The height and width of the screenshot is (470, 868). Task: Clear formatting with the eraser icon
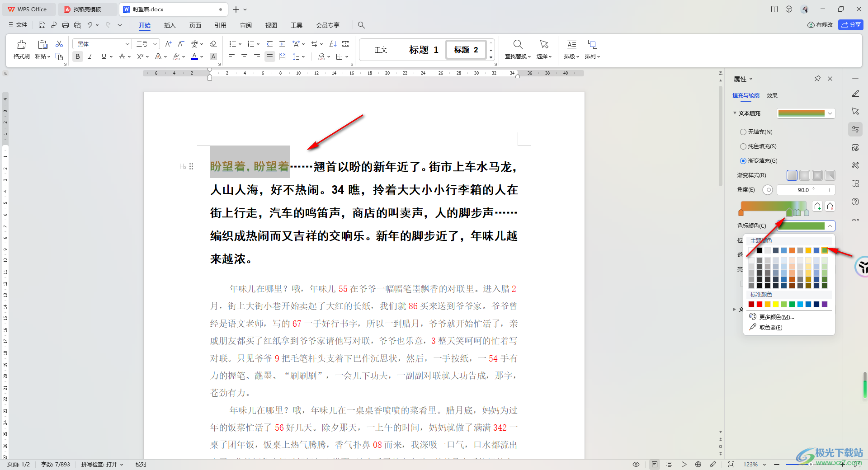[x=213, y=44]
